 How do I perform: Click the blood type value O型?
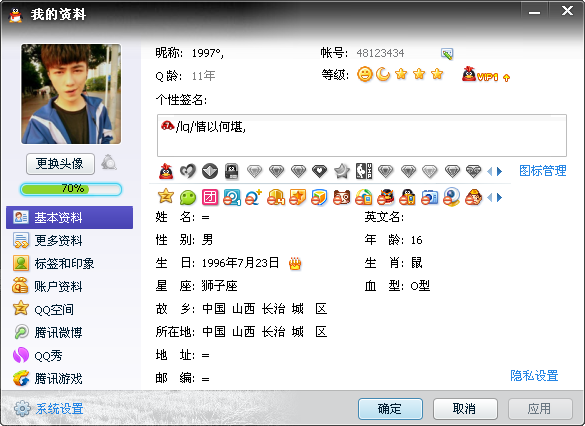tap(420, 286)
